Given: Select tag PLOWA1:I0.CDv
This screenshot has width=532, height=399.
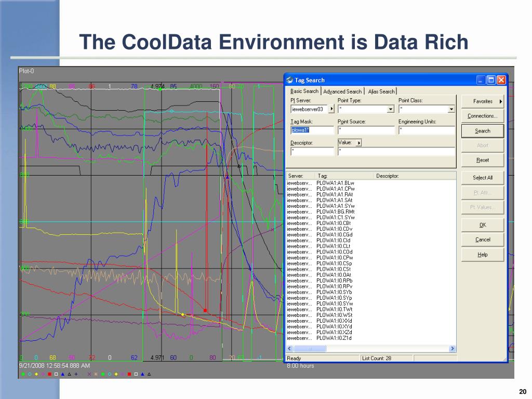Looking at the screenshot, I should pyautogui.click(x=334, y=229).
